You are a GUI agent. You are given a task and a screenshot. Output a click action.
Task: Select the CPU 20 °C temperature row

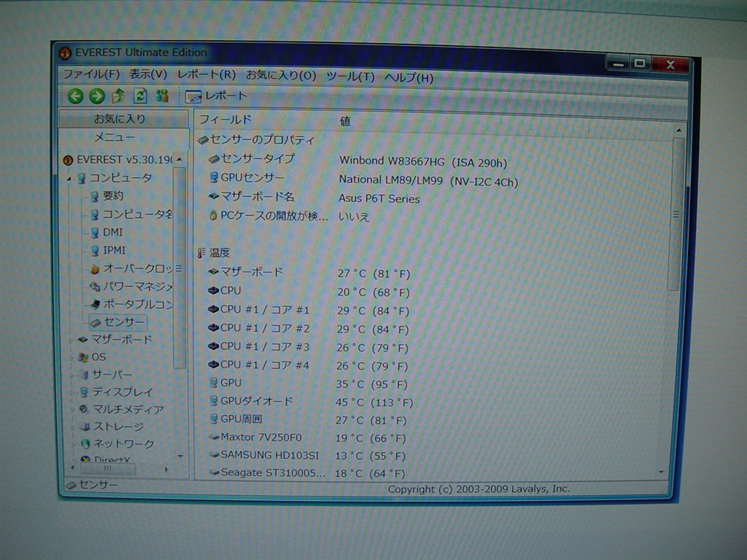click(309, 292)
